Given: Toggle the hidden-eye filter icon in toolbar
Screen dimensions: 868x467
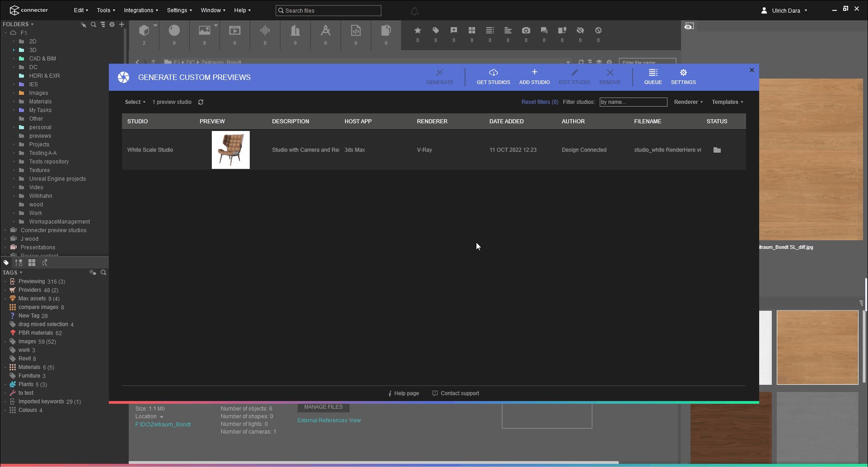Looking at the screenshot, I should tap(580, 30).
